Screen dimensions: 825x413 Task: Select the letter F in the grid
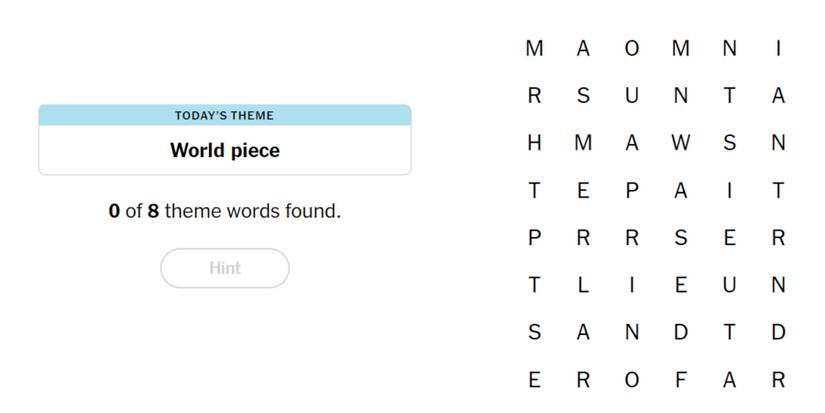pyautogui.click(x=681, y=381)
